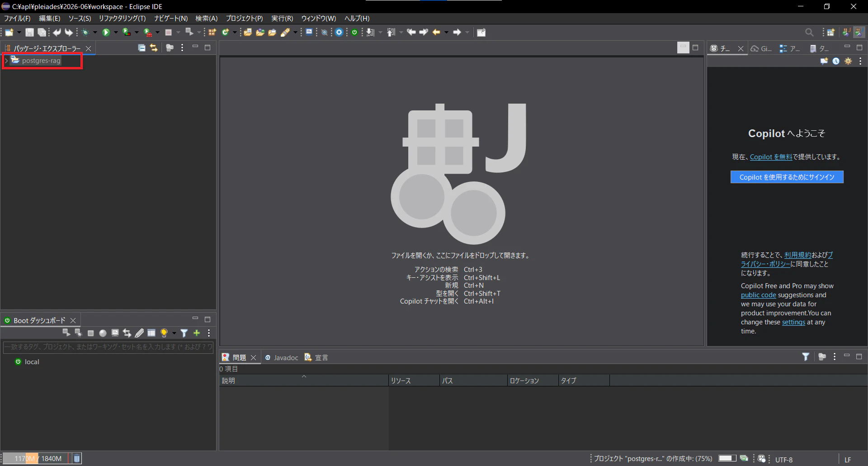Click the Boot Dashboard tag filter field
Viewport: 868px width, 466px height.
[108, 347]
